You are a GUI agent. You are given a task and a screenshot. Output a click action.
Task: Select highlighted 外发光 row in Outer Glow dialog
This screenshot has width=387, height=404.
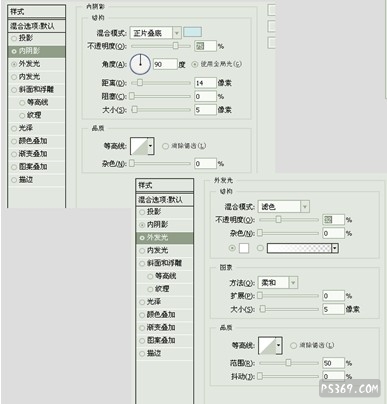[x=165, y=238]
